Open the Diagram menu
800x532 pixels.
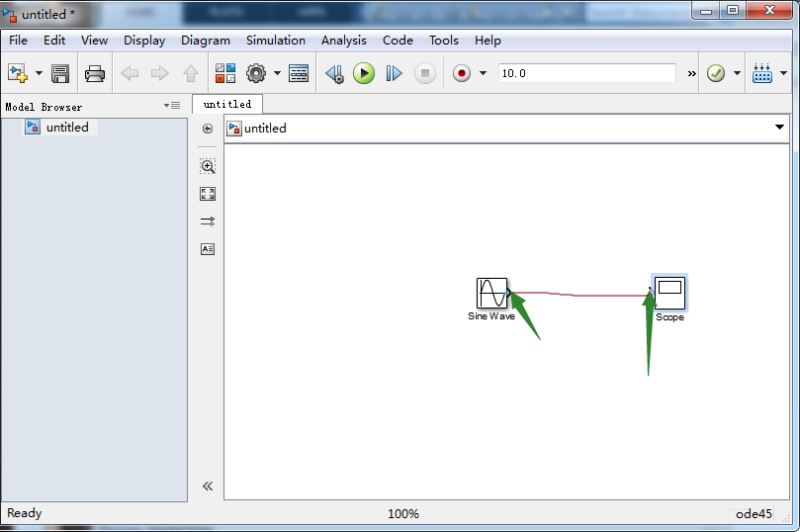pos(206,40)
